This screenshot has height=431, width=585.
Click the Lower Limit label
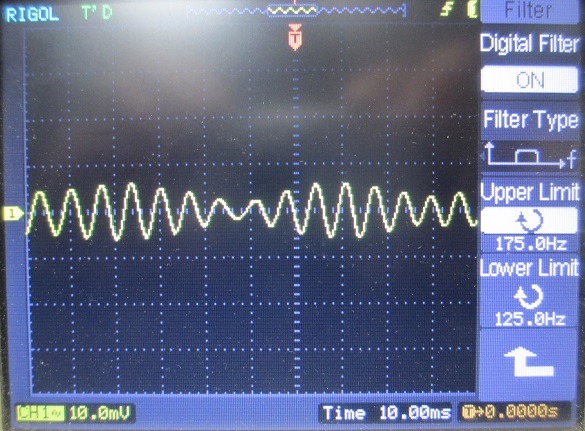529,268
